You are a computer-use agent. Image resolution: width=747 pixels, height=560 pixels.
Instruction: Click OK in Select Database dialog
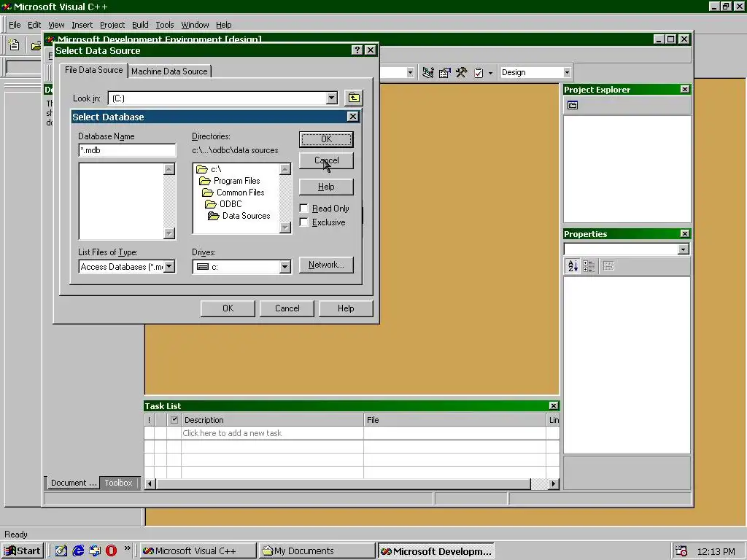[326, 139]
